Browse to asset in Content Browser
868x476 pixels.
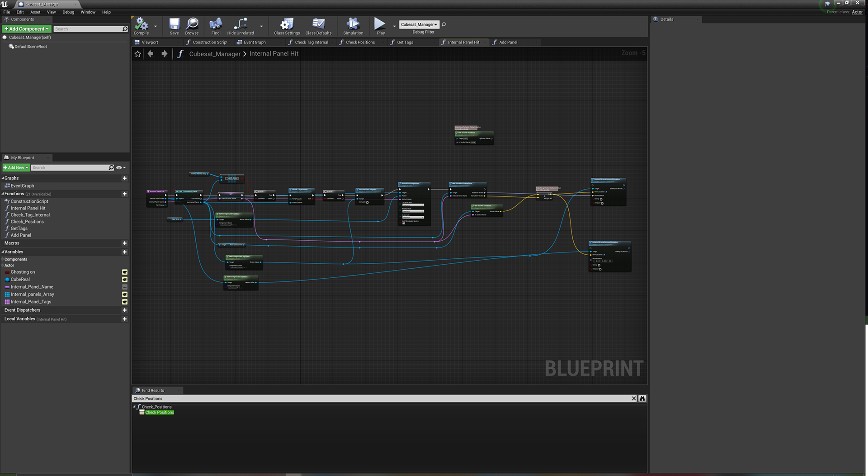click(x=192, y=26)
